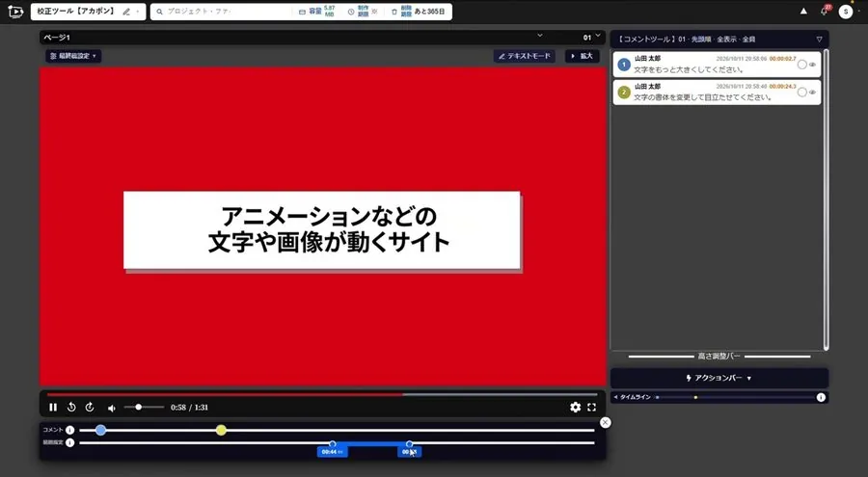868x477 pixels.
Task: Click the info icon next to コメント row
Action: click(69, 430)
